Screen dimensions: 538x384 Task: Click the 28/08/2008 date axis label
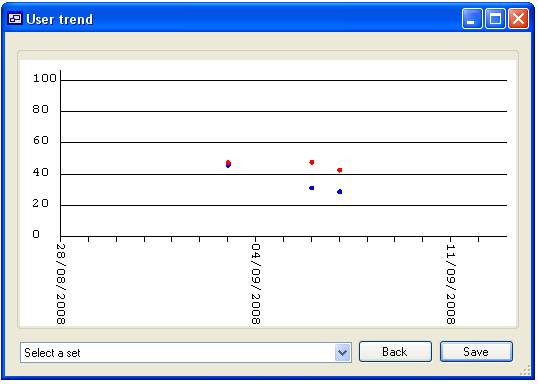pyautogui.click(x=61, y=284)
